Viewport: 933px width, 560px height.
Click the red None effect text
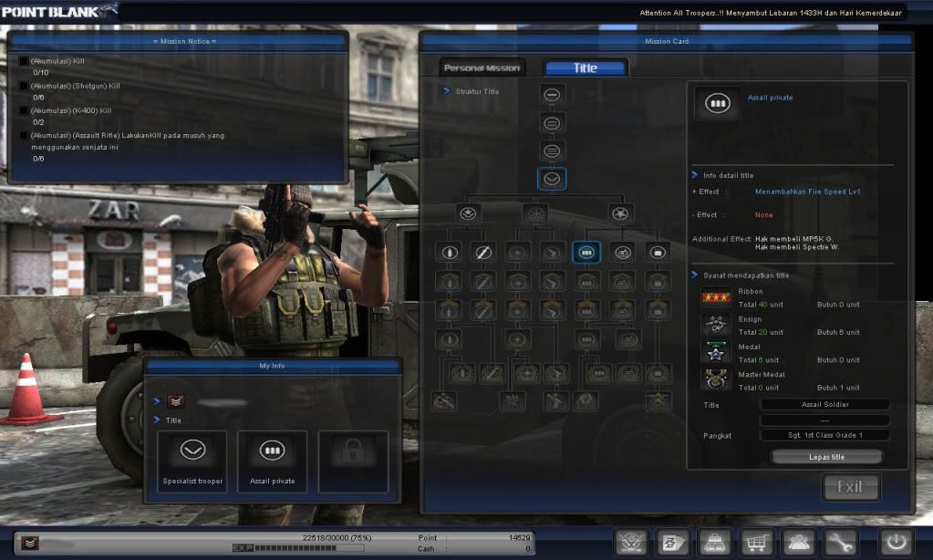tap(764, 215)
